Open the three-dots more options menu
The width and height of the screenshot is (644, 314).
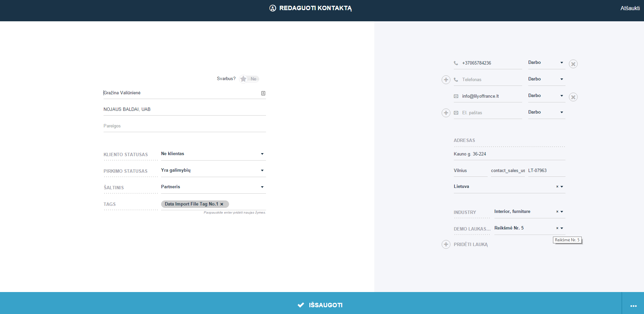point(633,306)
